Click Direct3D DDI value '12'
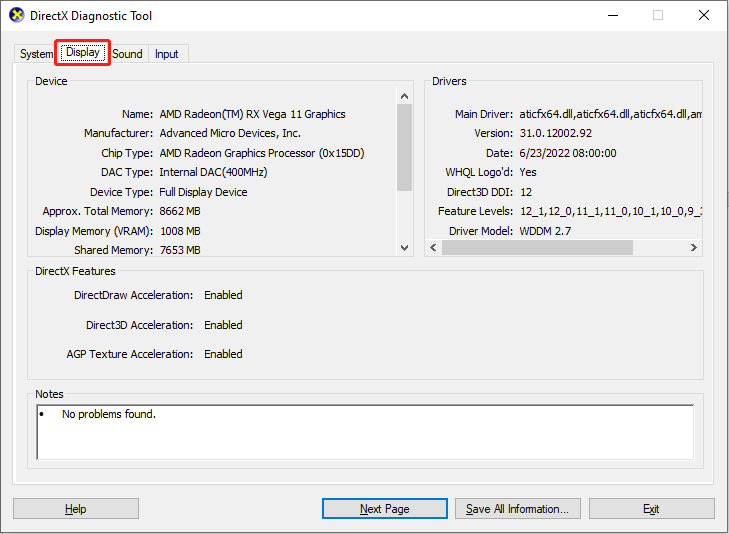 pos(526,192)
